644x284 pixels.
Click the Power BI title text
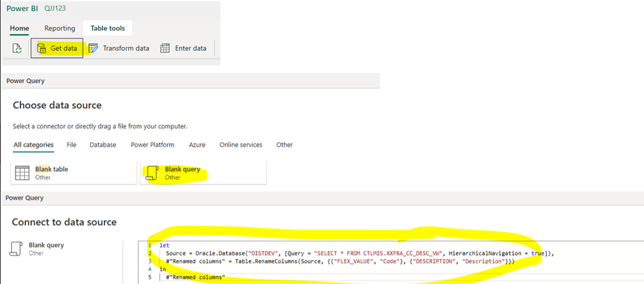click(x=22, y=9)
